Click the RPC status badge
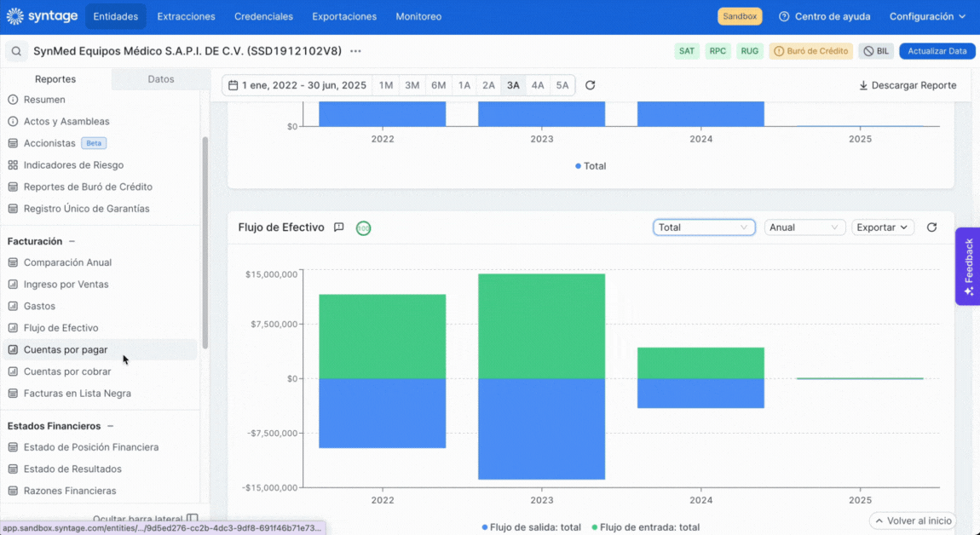This screenshot has height=535, width=980. (718, 51)
